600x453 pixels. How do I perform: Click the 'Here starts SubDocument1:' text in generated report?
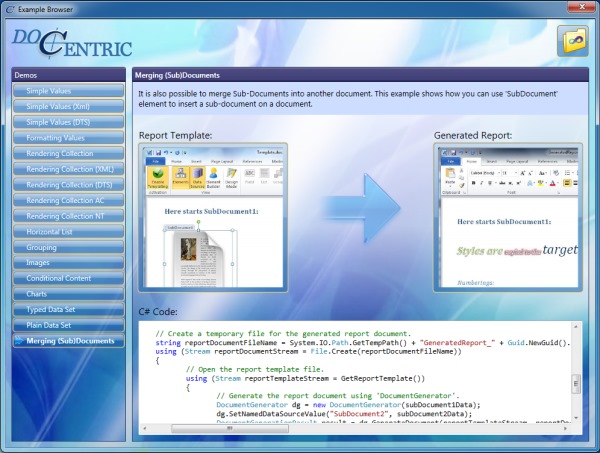tap(504, 222)
